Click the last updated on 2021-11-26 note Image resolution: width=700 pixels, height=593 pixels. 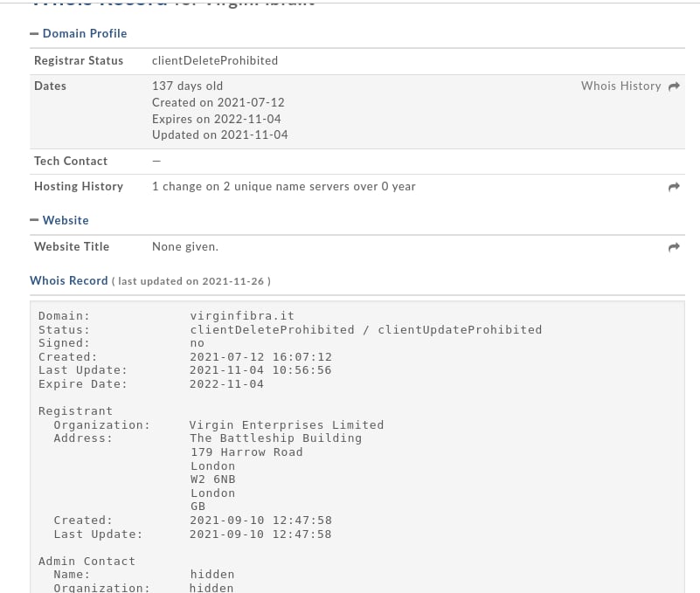pos(191,281)
